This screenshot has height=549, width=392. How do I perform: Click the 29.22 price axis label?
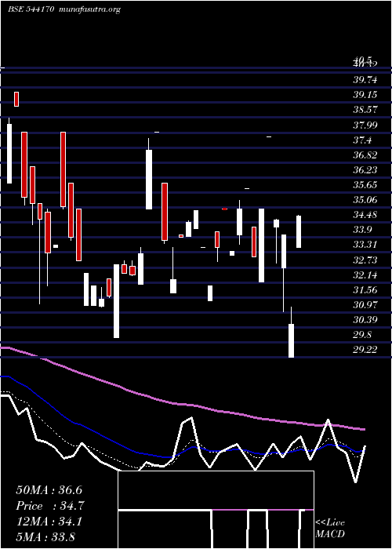[x=365, y=350]
